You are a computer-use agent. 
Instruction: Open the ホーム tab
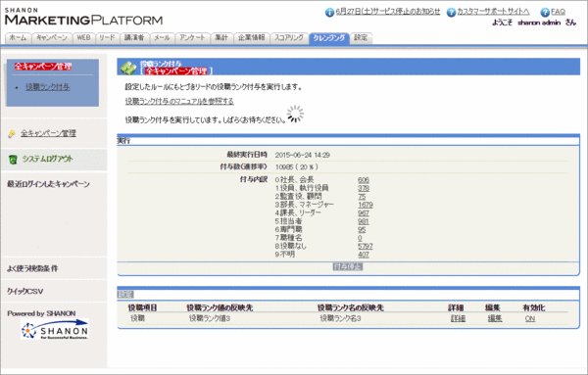(x=18, y=38)
